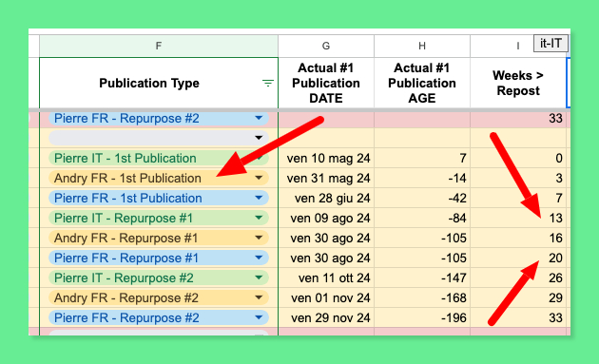
Task: Click publication age cell showing -147
Action: click(422, 278)
